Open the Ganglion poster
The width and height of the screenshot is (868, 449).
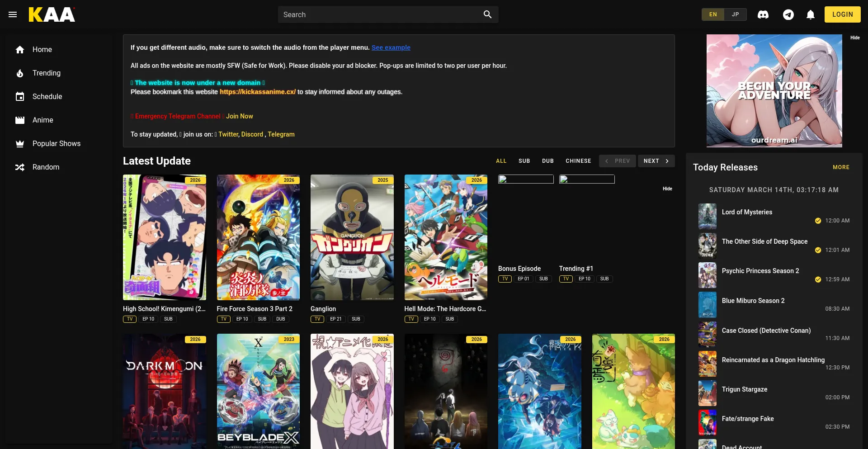pyautogui.click(x=352, y=237)
